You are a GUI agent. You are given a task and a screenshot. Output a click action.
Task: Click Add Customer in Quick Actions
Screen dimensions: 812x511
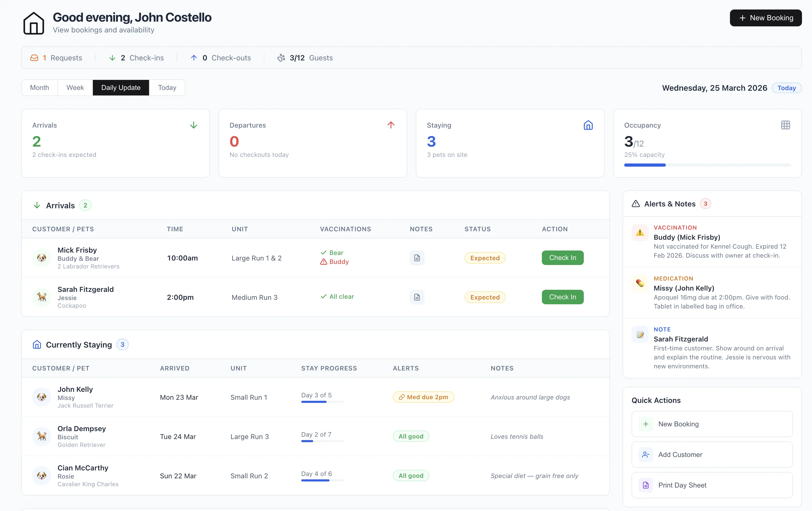pyautogui.click(x=680, y=454)
